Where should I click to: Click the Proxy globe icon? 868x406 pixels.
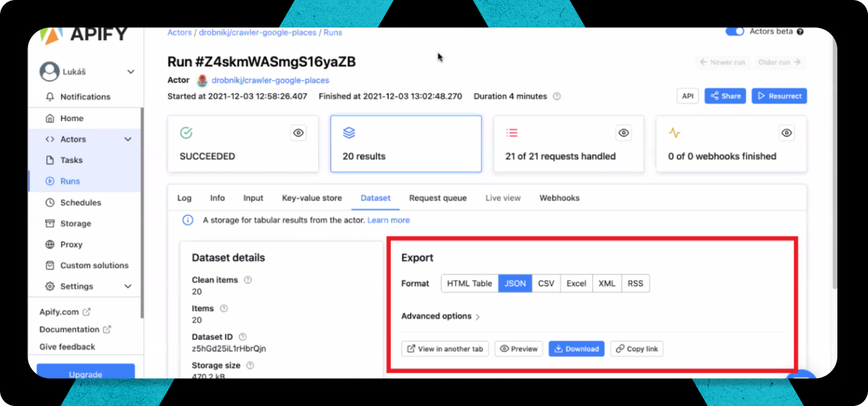[x=50, y=244]
